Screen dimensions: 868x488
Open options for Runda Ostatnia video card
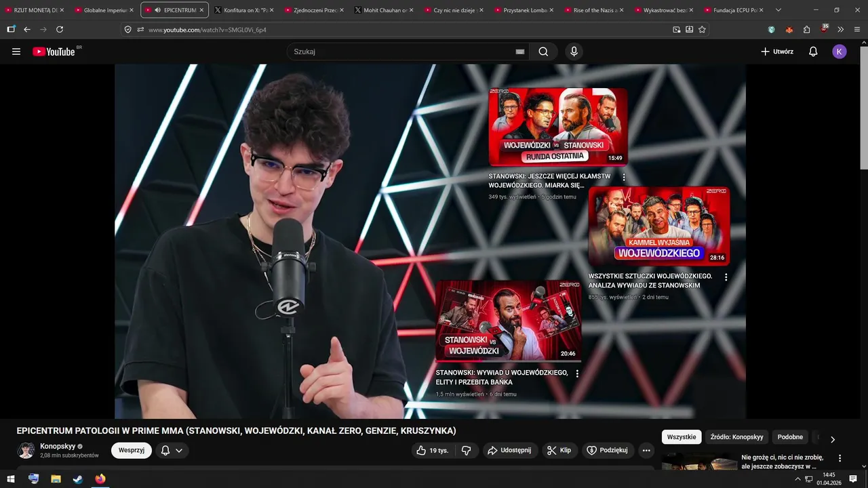[624, 177]
